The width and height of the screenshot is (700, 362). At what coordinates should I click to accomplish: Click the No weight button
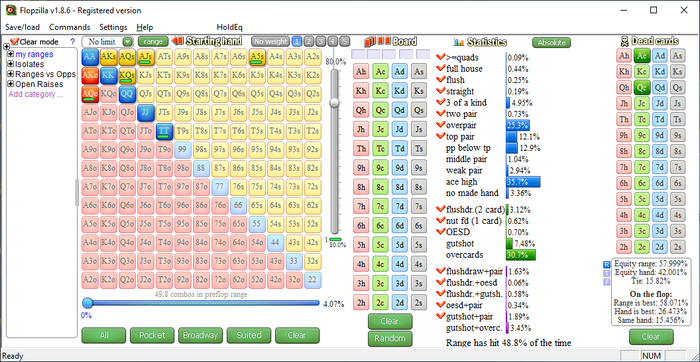tap(270, 42)
